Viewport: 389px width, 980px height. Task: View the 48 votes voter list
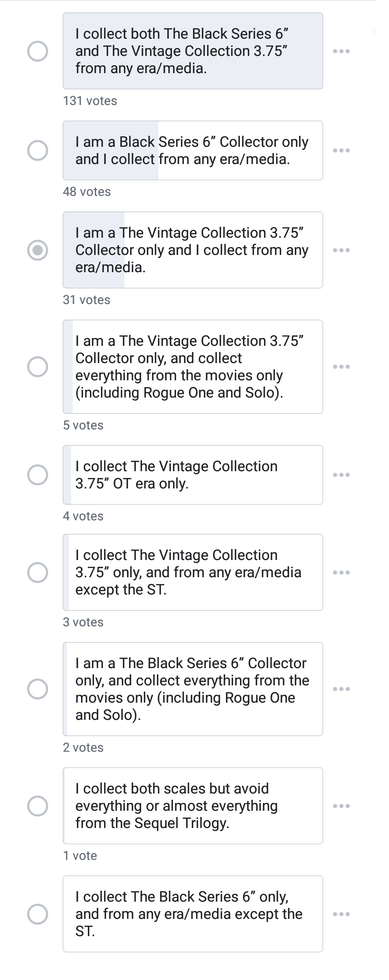[x=87, y=192]
